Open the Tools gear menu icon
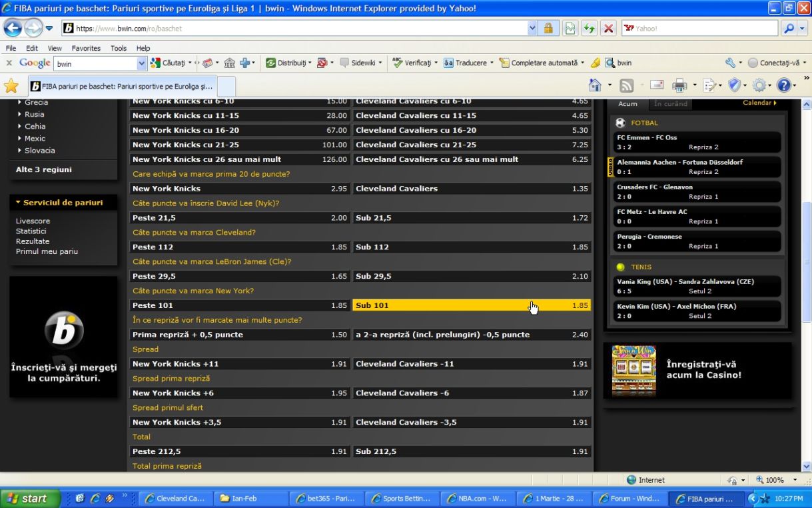The image size is (812, 508). tap(759, 85)
